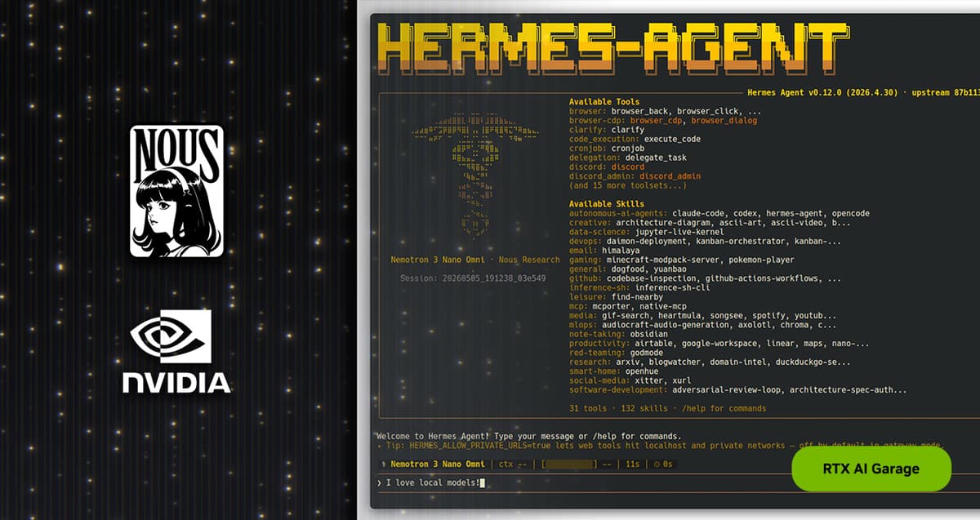Click the 'research: arxiv, blogwatcher' row
Screen dimensions: 980x520
point(711,362)
